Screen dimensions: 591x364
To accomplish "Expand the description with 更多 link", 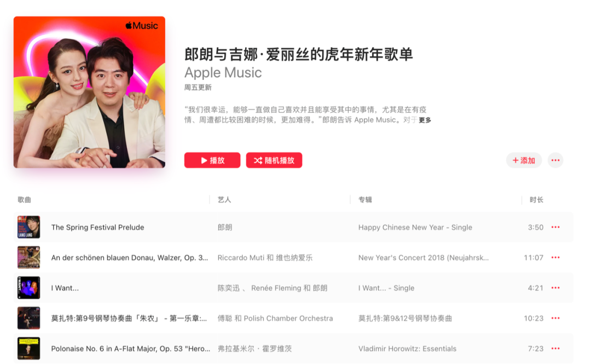I will (x=425, y=120).
